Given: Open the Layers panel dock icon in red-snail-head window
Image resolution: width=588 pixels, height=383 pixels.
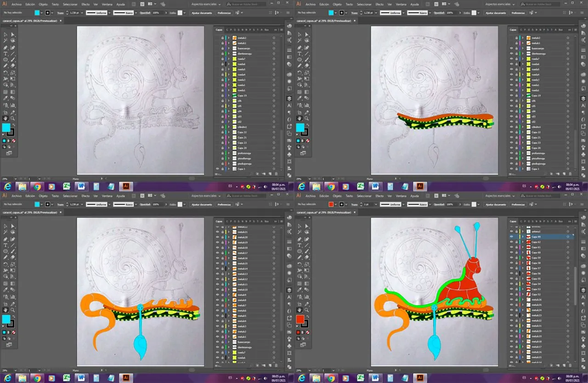Looking at the screenshot, I should (x=583, y=290).
